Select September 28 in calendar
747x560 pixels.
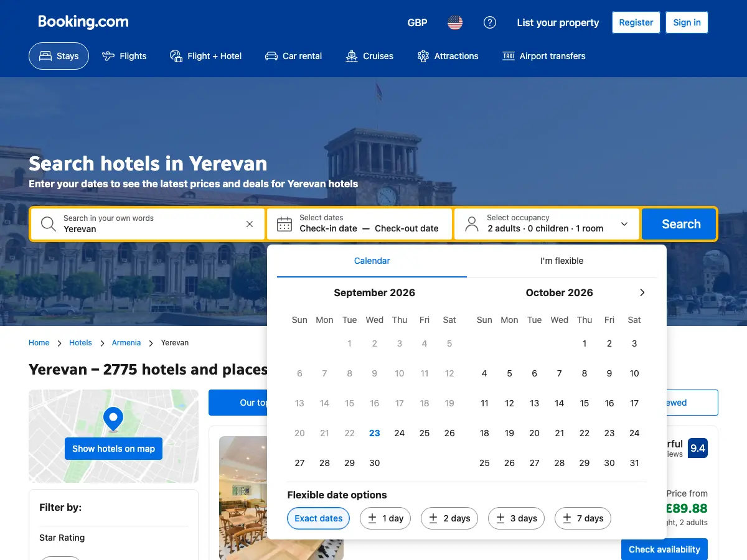pyautogui.click(x=324, y=463)
